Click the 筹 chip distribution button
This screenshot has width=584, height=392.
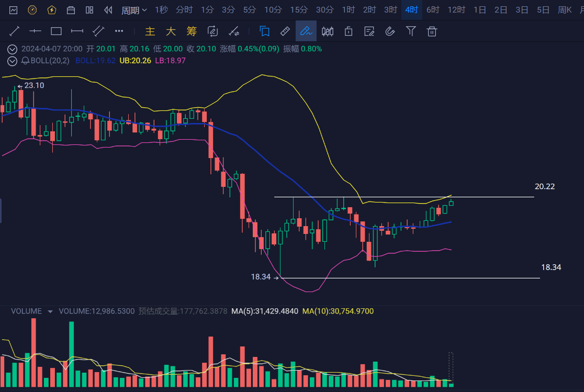pos(192,31)
